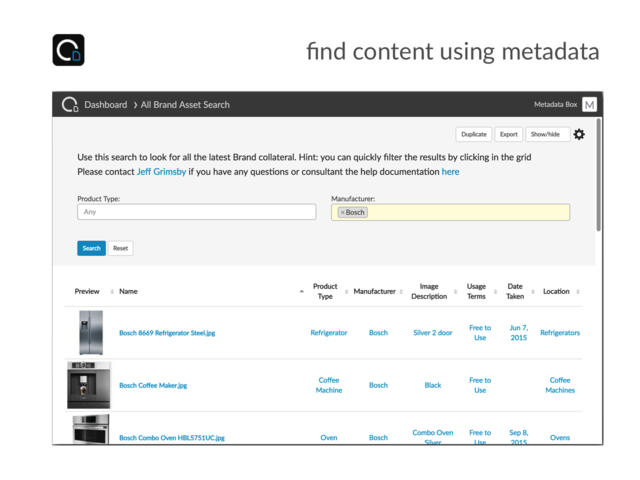640x480 pixels.
Task: Click Free to Use in refrigerator row
Action: tap(480, 333)
